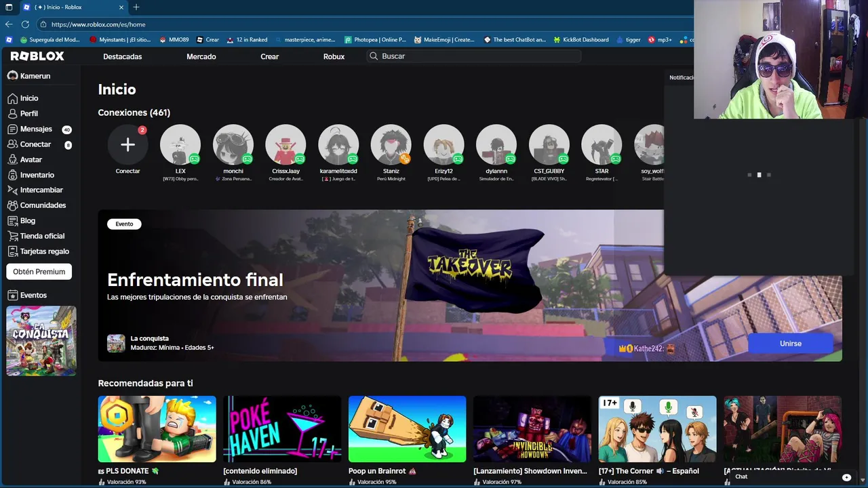Open dylannn's connection avatar
Image resolution: width=868 pixels, height=488 pixels.
click(496, 144)
